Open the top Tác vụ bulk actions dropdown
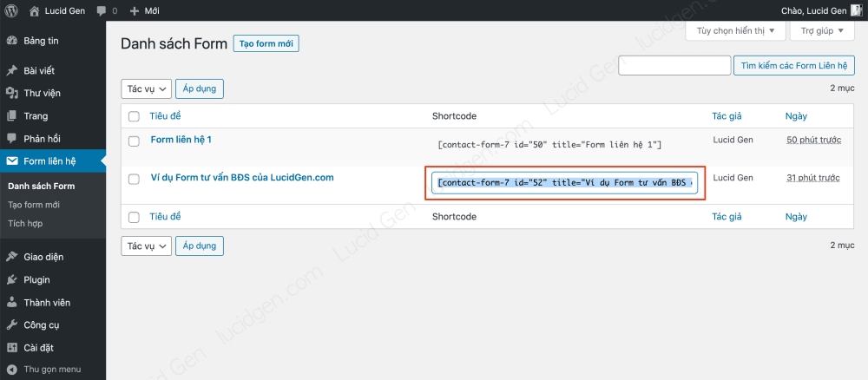868x380 pixels. 146,88
